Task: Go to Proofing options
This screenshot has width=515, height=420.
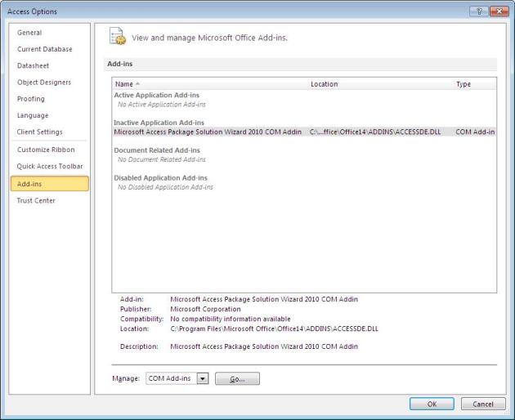Action: (31, 99)
